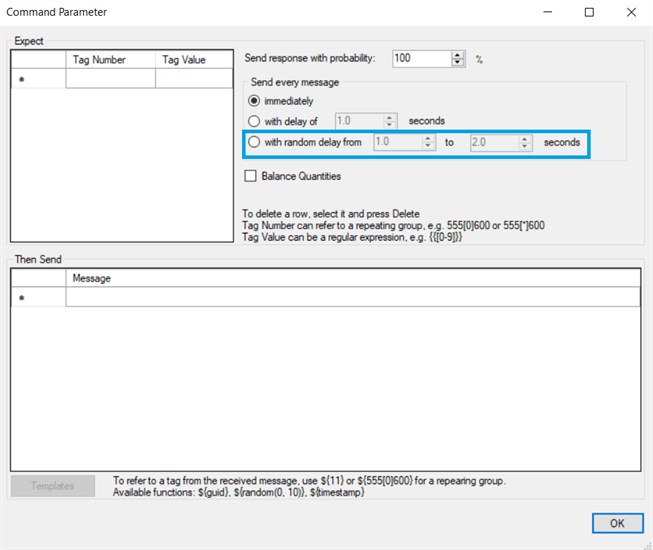
Task: Click the 'with delay of' seconds field
Action: [359, 121]
